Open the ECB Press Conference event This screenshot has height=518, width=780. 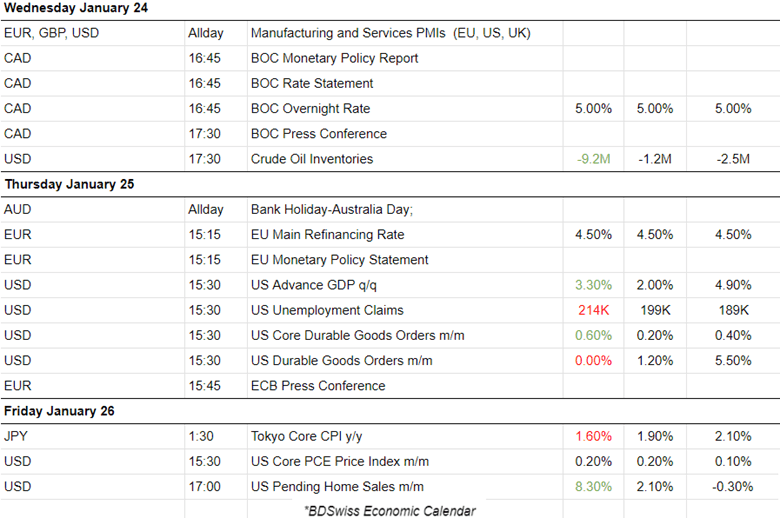click(318, 385)
